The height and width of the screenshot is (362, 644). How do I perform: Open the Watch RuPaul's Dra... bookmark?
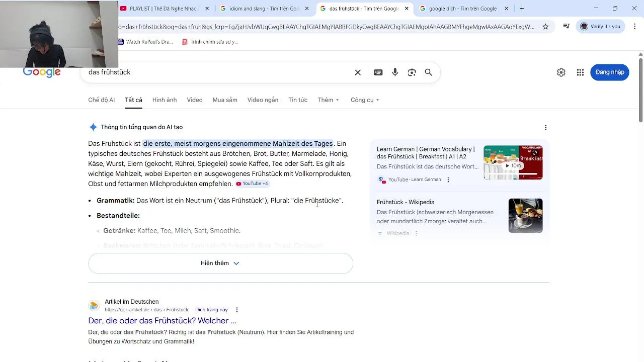(x=145, y=42)
